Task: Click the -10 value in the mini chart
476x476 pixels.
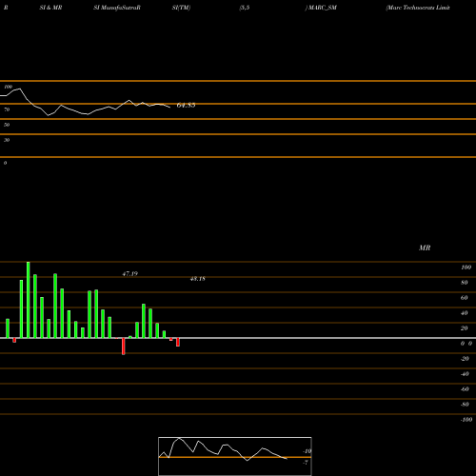Action: [307, 451]
